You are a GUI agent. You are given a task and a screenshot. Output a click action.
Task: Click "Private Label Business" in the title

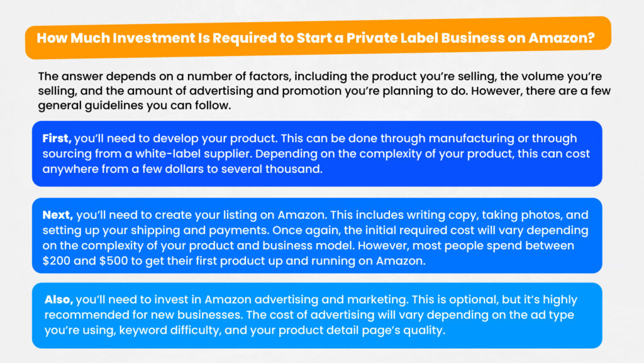[425, 38]
